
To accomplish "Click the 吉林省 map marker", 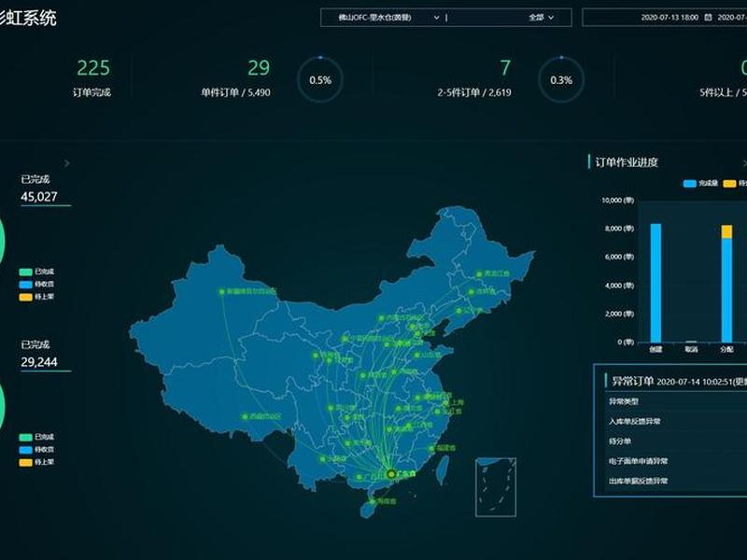I will pyautogui.click(x=472, y=292).
